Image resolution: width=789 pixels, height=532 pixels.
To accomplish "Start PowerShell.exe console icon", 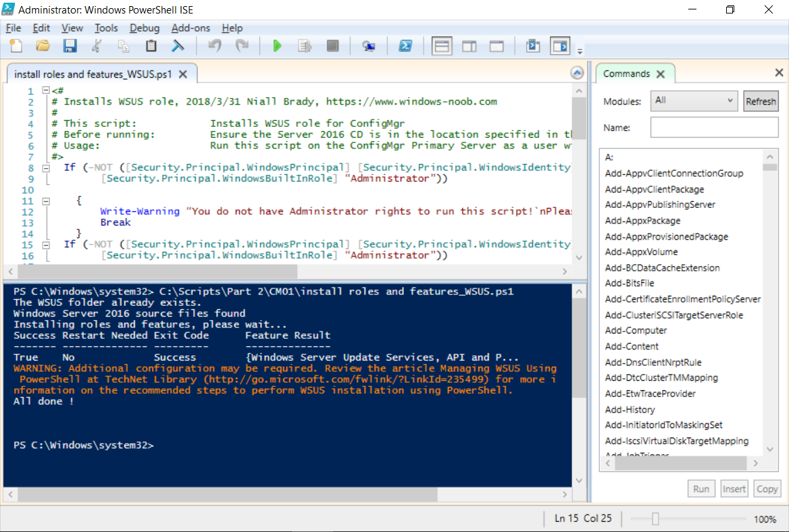I will tap(405, 47).
